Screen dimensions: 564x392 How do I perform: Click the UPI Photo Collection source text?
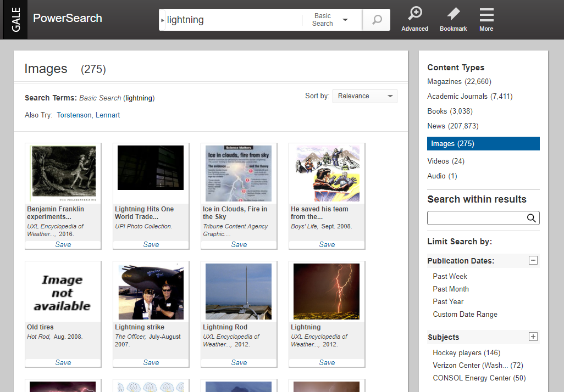(x=143, y=226)
